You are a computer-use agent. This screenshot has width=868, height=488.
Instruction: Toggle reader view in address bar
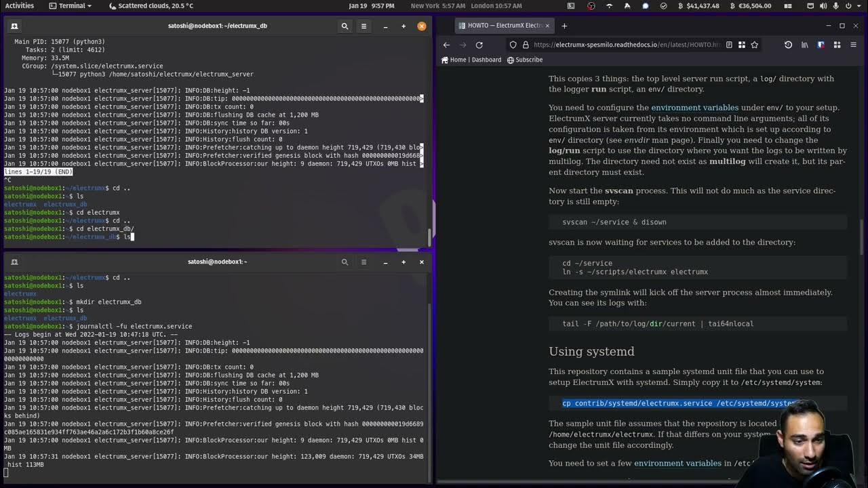click(729, 45)
